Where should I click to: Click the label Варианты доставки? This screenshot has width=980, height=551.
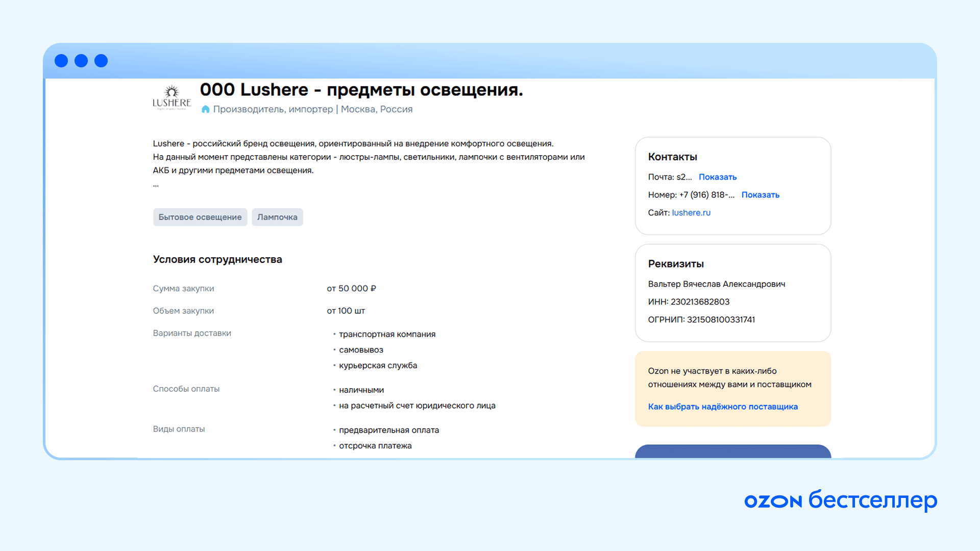192,333
